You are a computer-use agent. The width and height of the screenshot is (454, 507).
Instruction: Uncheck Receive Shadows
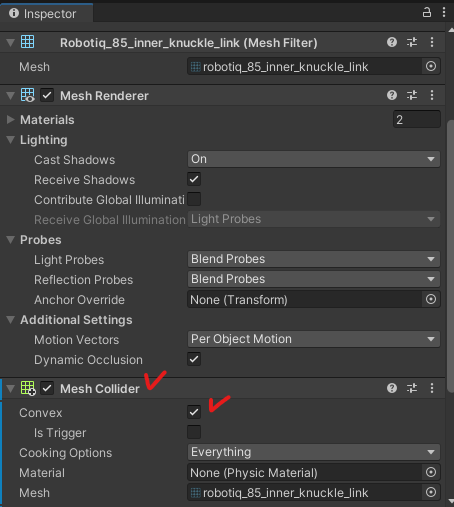click(x=194, y=179)
